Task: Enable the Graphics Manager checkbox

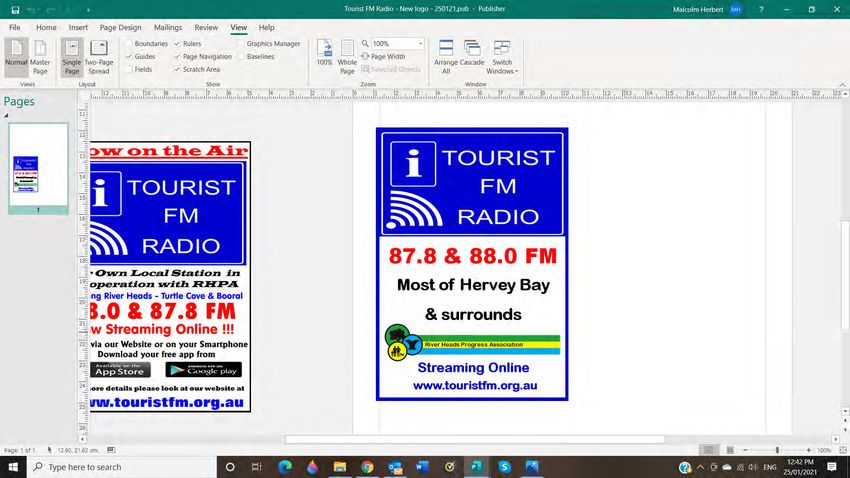Action: pyautogui.click(x=241, y=43)
